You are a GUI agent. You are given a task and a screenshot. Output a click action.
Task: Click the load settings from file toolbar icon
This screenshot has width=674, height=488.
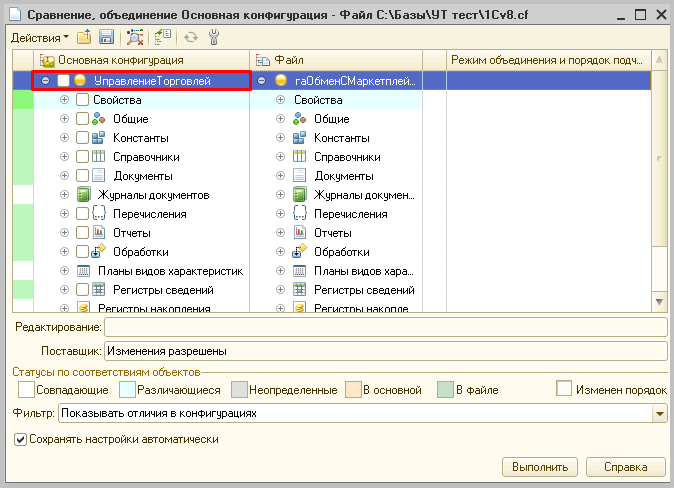(x=84, y=37)
